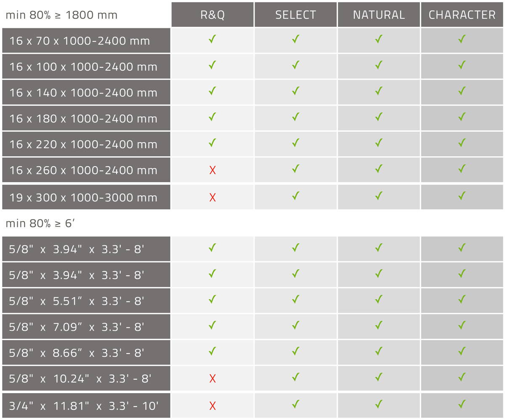Image resolution: width=505 pixels, height=420 pixels.
Task: Select the SELECT column header
Action: [295, 14]
